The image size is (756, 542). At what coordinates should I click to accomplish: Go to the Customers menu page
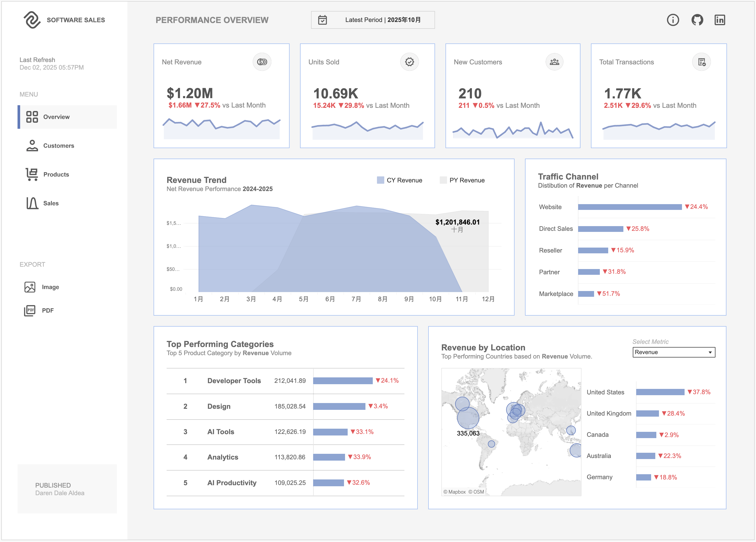click(x=58, y=146)
